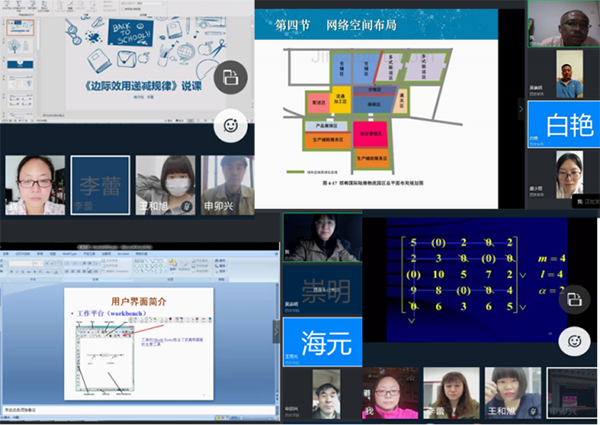
Task: Open emoji reactions in the top-left meeting
Action: point(231,127)
